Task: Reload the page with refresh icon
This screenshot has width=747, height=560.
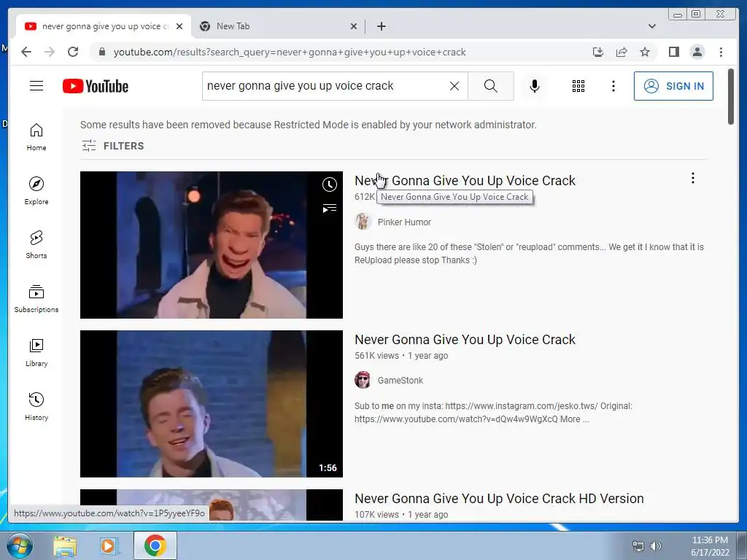Action: click(73, 52)
